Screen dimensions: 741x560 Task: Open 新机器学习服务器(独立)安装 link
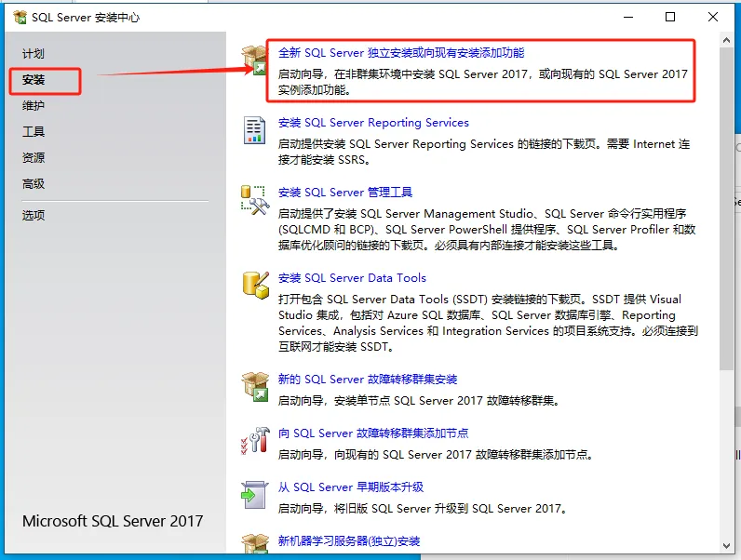(x=349, y=541)
